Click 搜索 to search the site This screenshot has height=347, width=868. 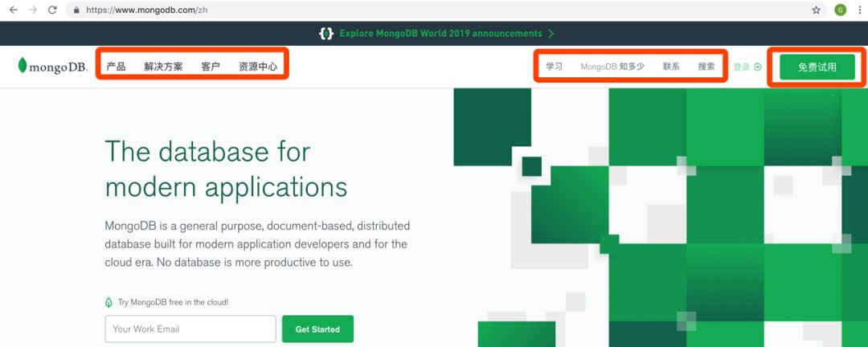[x=706, y=67]
